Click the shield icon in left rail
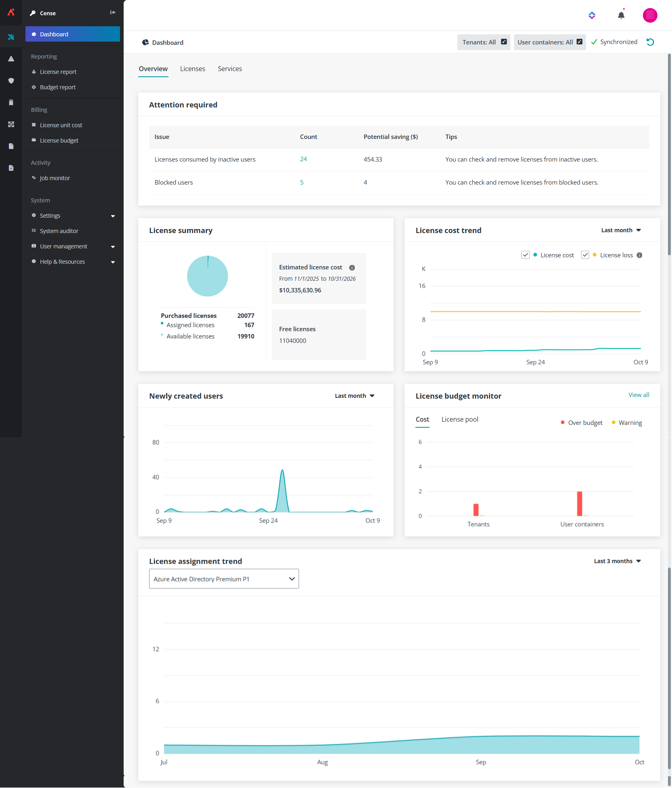This screenshot has height=788, width=672. 11,81
